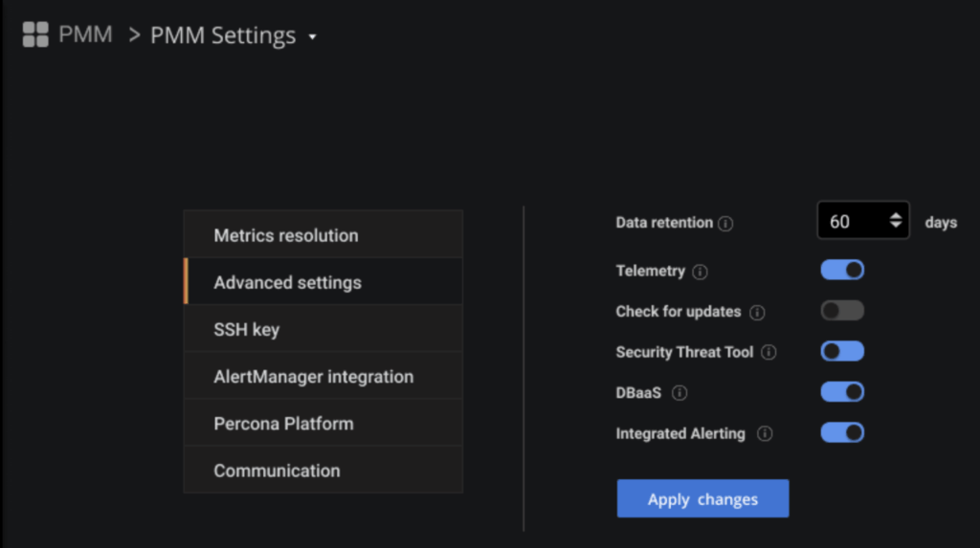Viewport: 980px width, 548px height.
Task: Select the Advanced settings tab
Action: coord(323,281)
